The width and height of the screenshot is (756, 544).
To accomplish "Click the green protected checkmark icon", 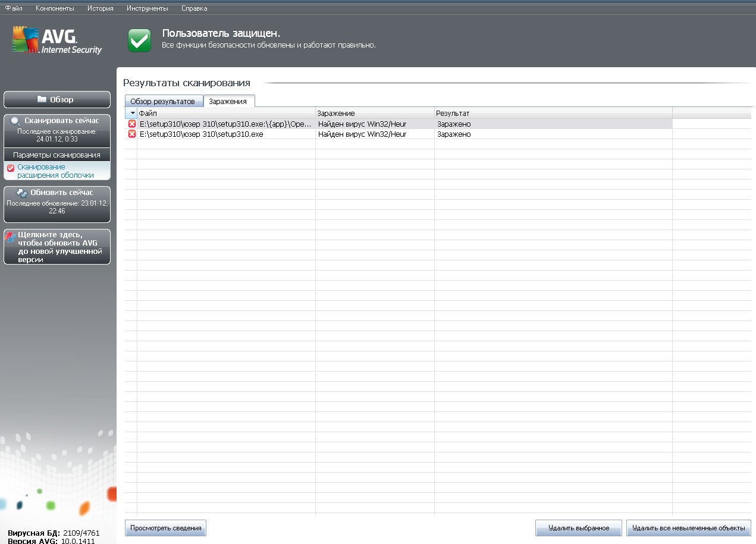I will point(140,40).
